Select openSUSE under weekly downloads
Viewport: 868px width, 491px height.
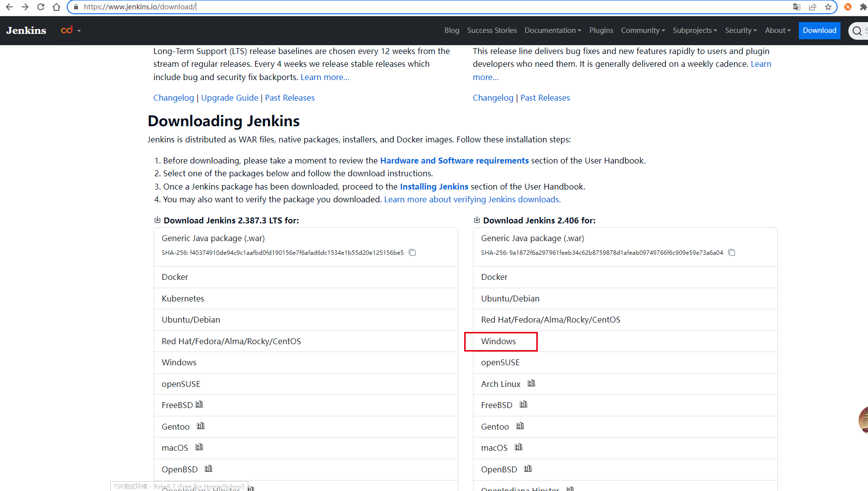click(x=625, y=362)
